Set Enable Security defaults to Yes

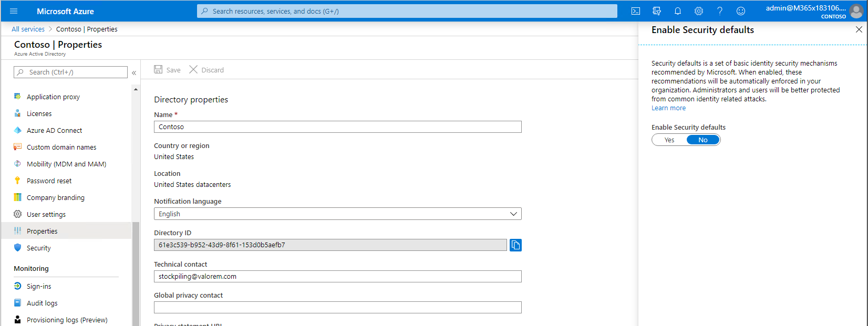point(669,140)
